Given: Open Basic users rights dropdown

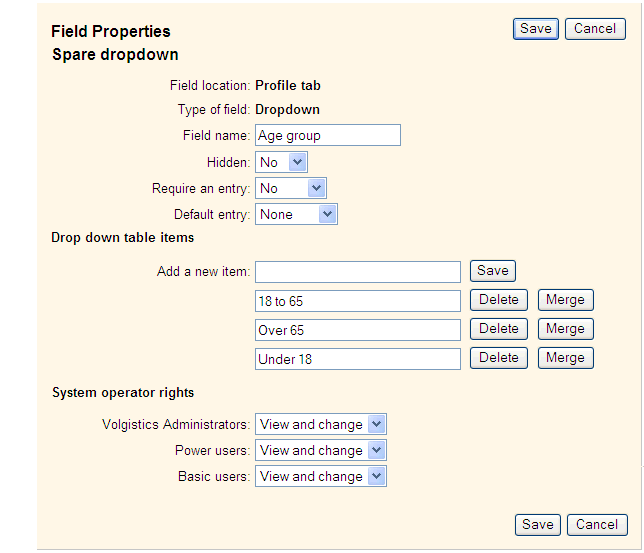Looking at the screenshot, I should [321, 477].
